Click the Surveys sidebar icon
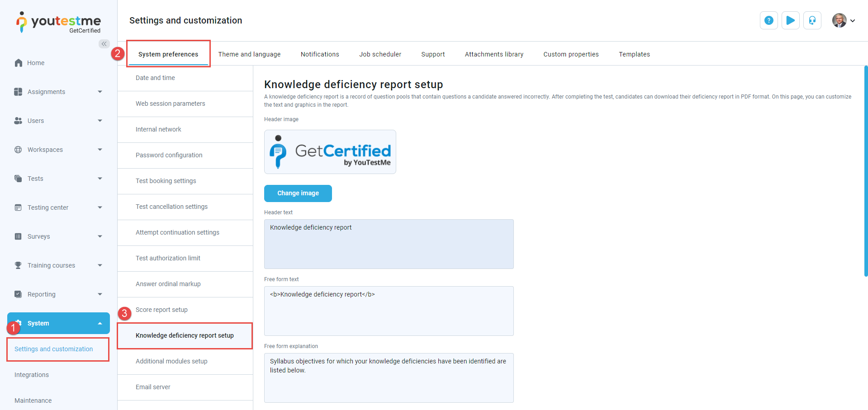 [x=18, y=236]
